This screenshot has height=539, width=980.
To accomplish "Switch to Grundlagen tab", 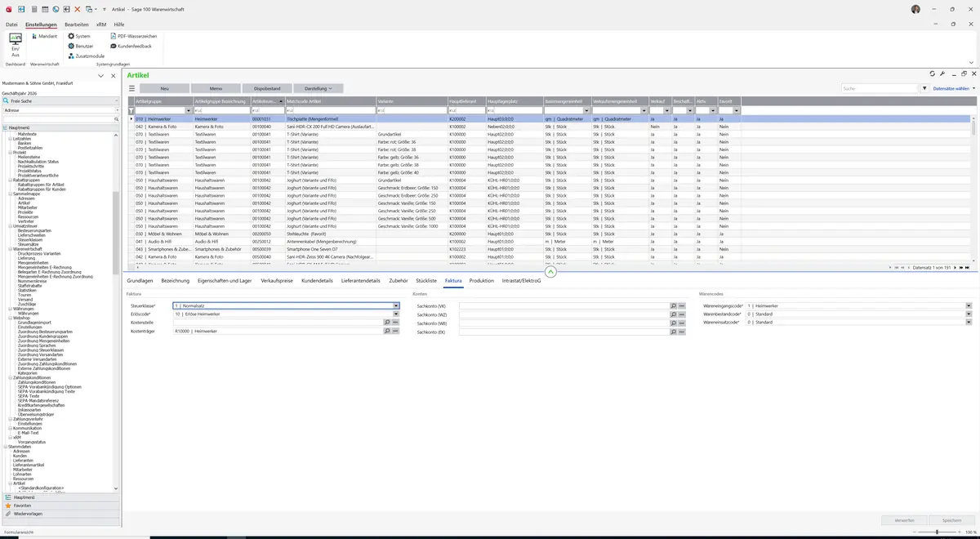I will [x=140, y=281].
